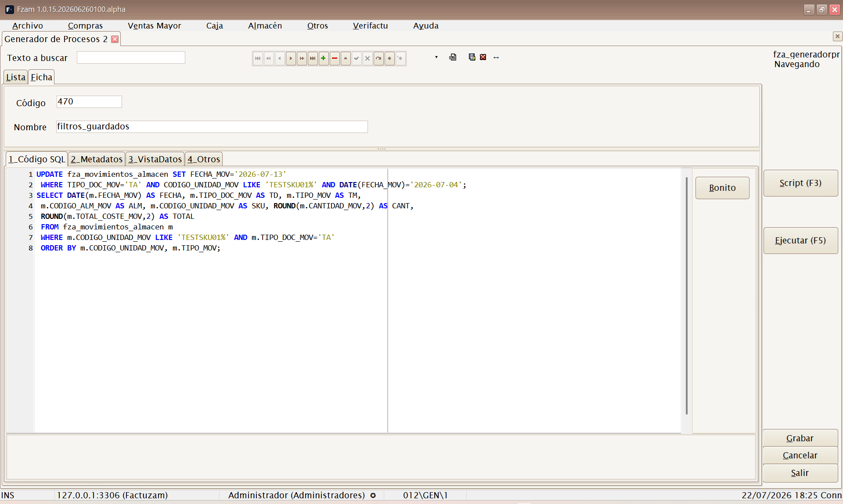Screen dimensions: 843x504
Task: Select the 3_VistaDatos tab
Action: pyautogui.click(x=155, y=159)
